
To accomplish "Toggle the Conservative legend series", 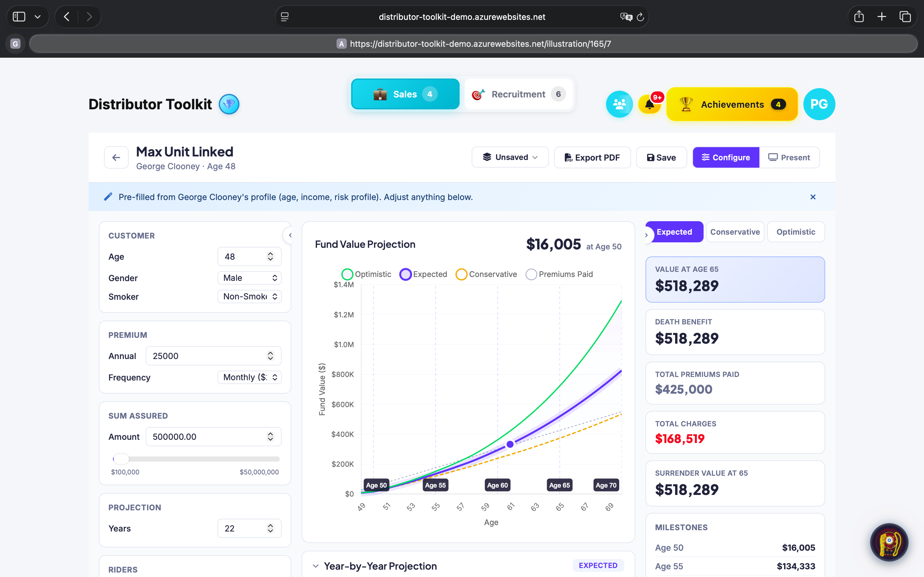I will point(486,274).
